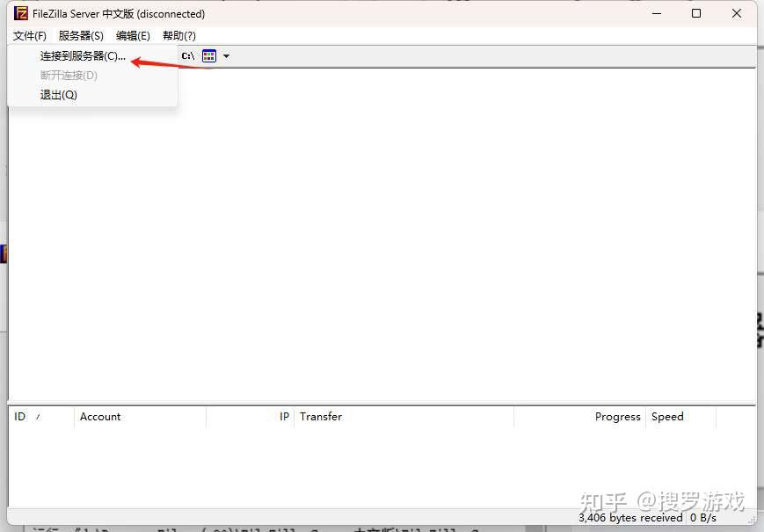The image size is (764, 532).
Task: Close the FileZilla Server window
Action: (737, 13)
